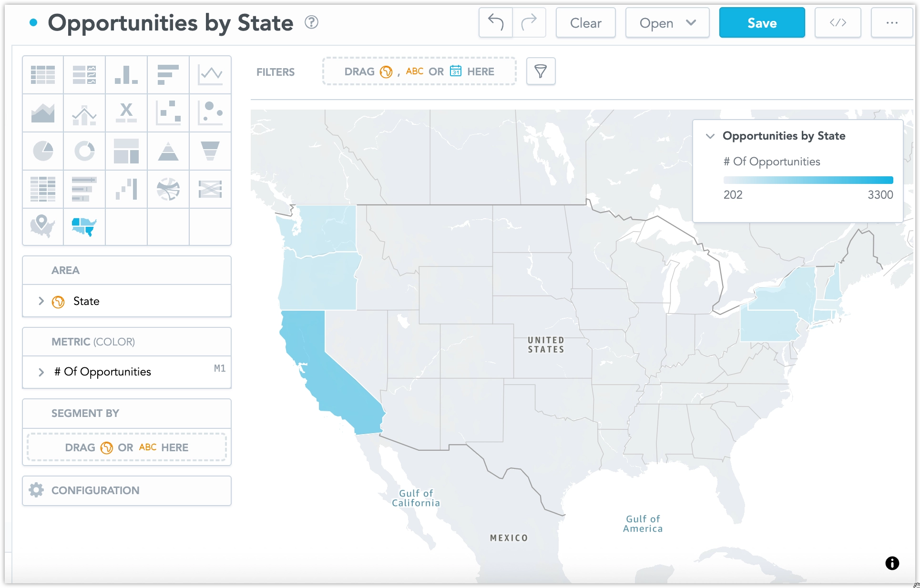Expand the State area item
Screen dimensions: 920x588
41,301
